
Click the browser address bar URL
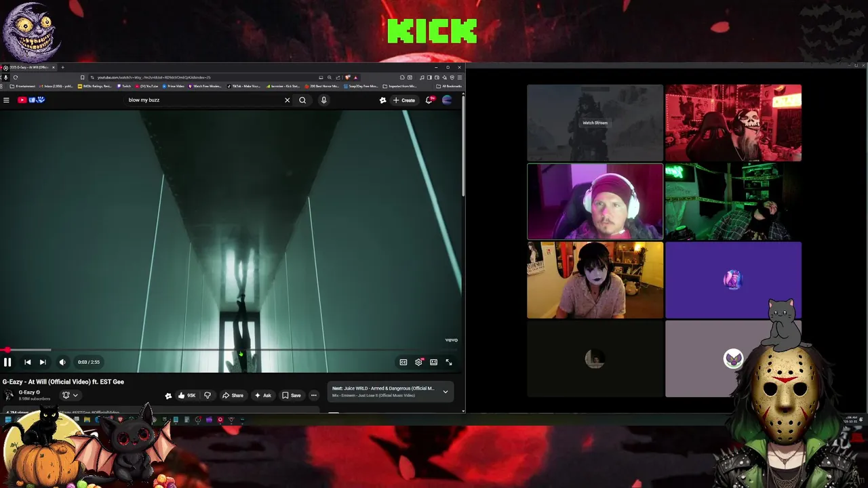point(153,77)
